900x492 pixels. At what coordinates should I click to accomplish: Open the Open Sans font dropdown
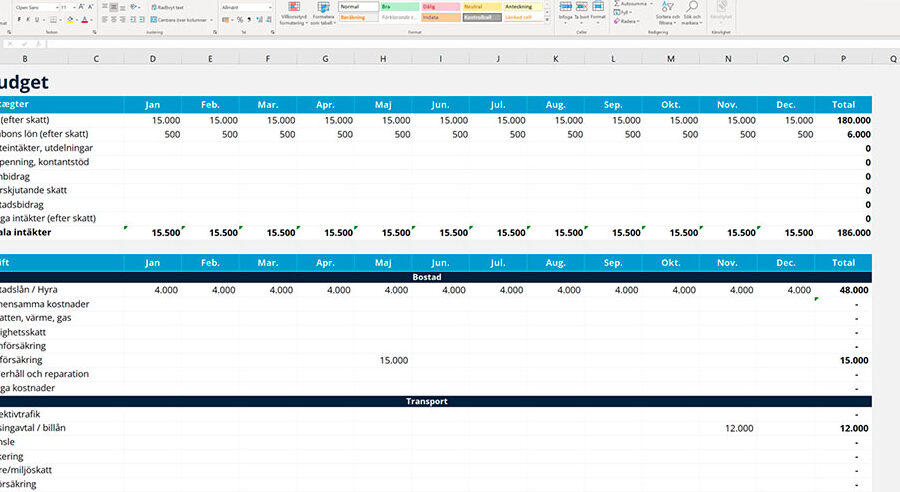[38, 7]
